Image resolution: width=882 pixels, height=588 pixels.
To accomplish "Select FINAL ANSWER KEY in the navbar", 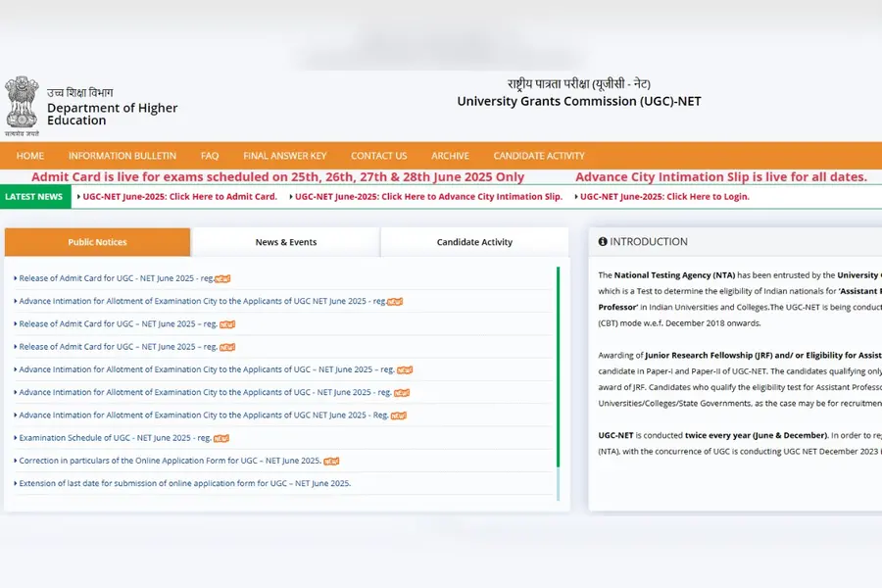I will click(x=285, y=155).
